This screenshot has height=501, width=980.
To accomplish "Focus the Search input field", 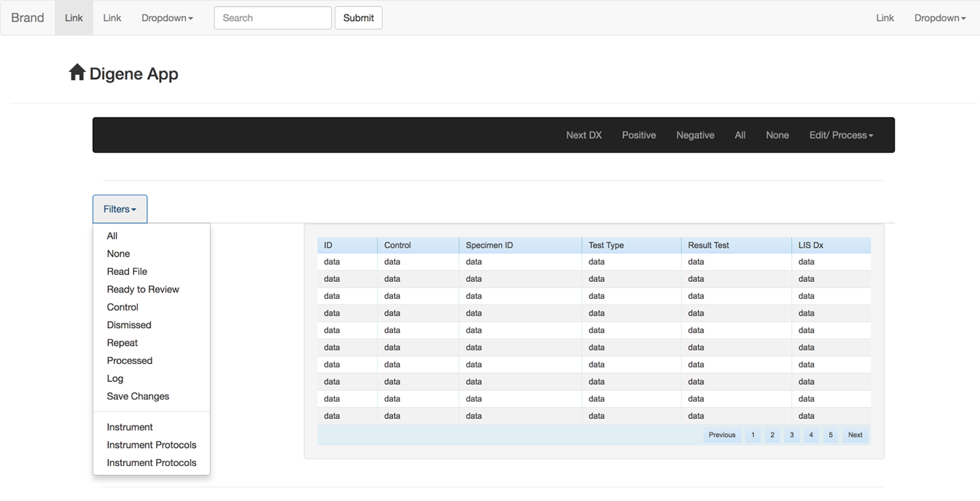I will click(273, 18).
